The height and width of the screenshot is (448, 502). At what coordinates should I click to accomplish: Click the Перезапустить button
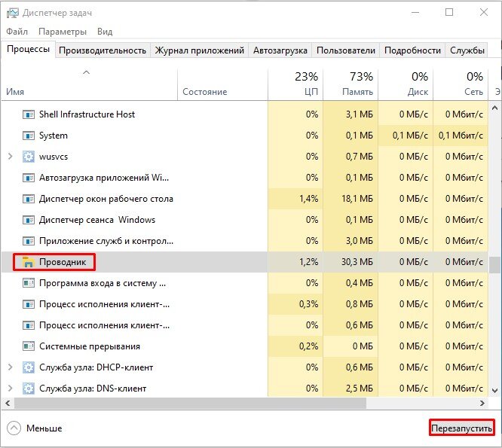461,428
